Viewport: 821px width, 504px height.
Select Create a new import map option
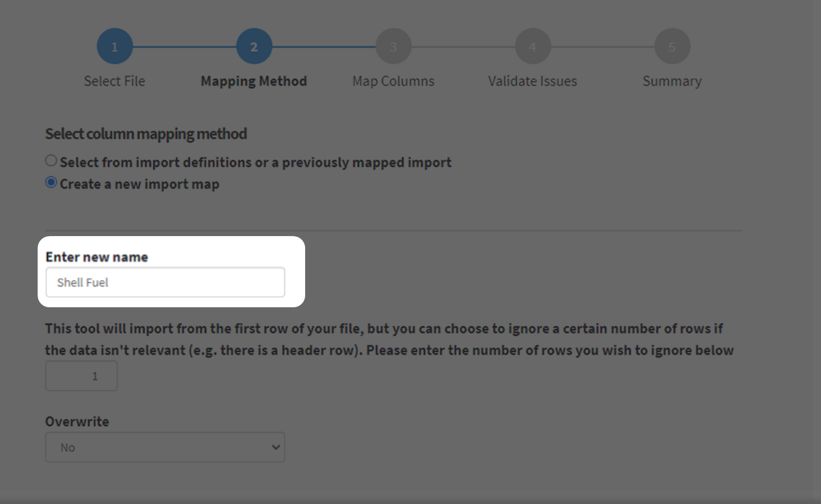[52, 183]
